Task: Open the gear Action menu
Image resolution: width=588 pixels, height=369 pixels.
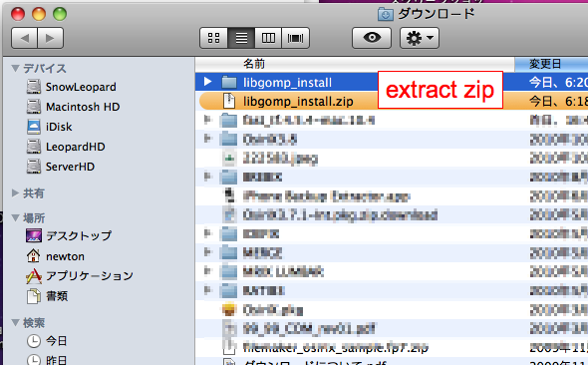Action: [x=420, y=38]
